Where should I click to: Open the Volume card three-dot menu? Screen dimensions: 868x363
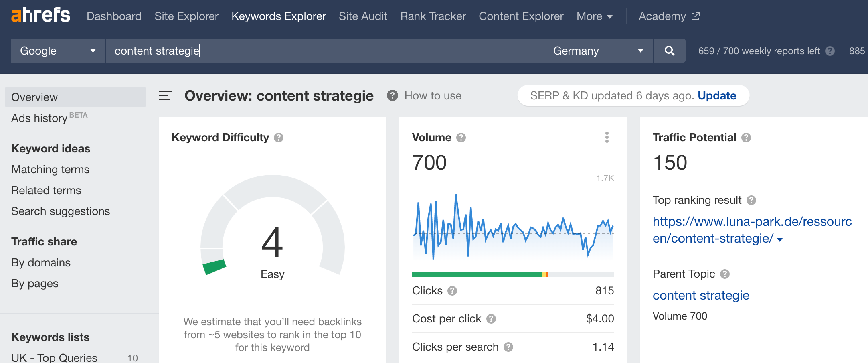[x=607, y=137]
